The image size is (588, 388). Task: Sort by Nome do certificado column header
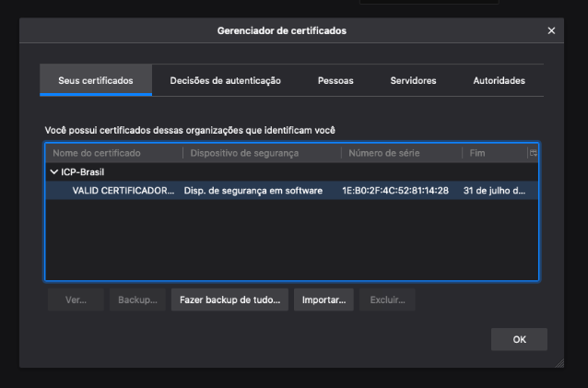tap(113, 153)
